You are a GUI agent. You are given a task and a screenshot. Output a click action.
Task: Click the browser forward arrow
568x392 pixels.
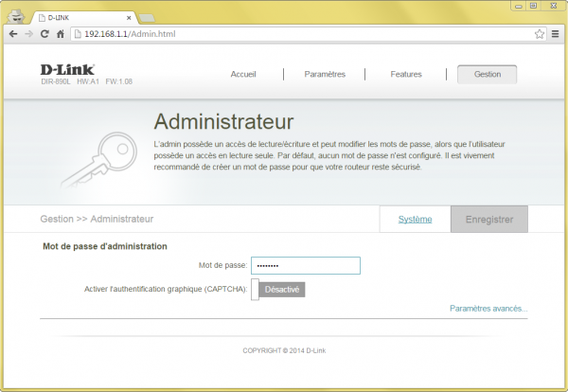[x=29, y=33]
